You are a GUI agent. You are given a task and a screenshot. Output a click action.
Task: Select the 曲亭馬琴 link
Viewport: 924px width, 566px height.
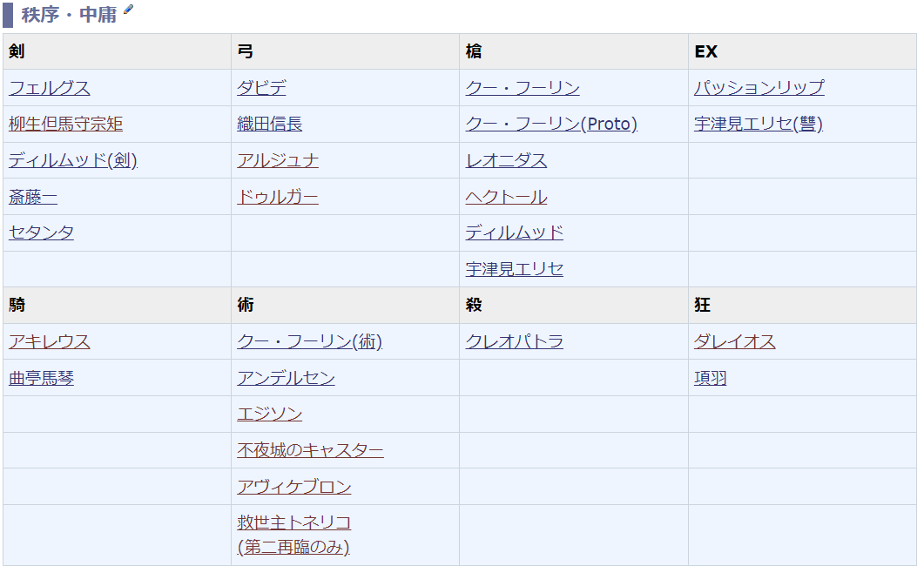[41, 379]
